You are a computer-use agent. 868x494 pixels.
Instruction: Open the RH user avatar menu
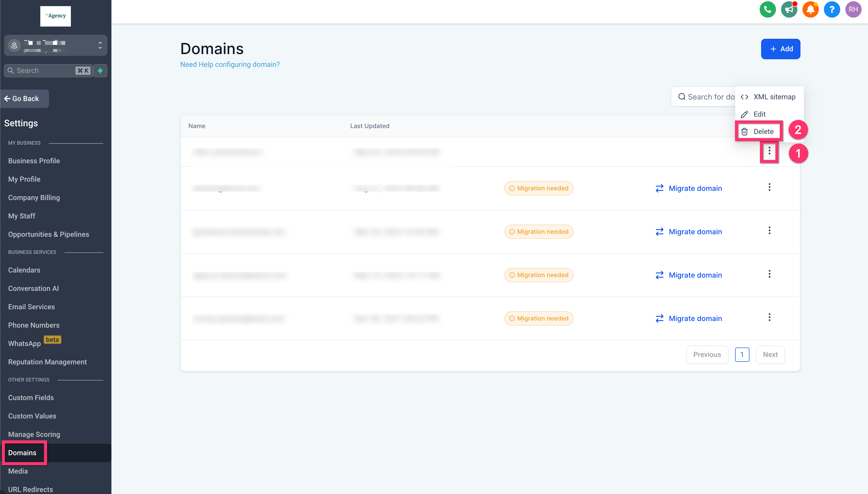click(x=853, y=9)
